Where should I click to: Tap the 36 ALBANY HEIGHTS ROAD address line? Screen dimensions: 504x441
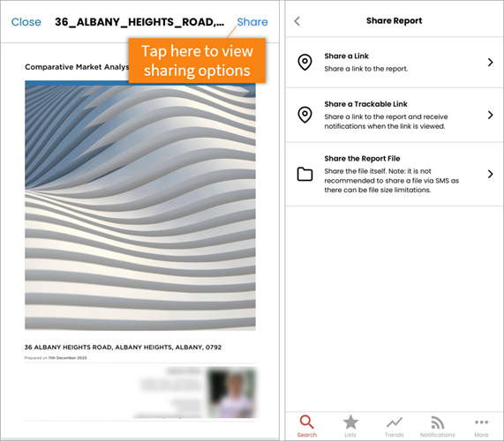(123, 348)
